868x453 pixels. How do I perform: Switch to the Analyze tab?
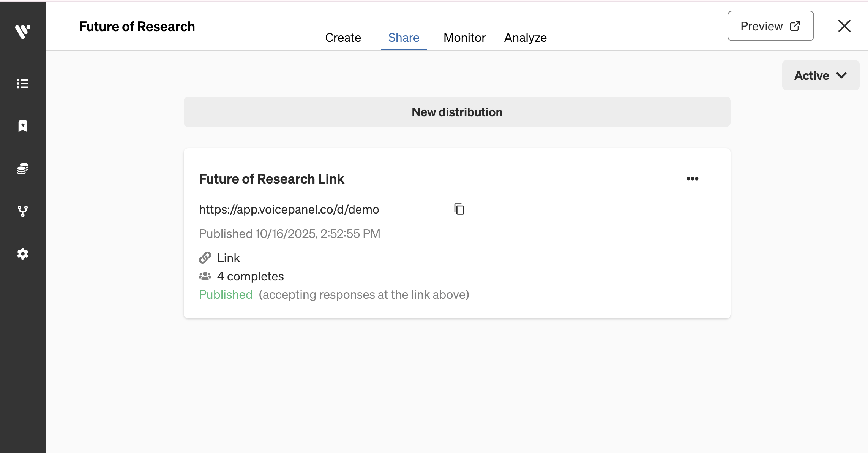pos(525,38)
